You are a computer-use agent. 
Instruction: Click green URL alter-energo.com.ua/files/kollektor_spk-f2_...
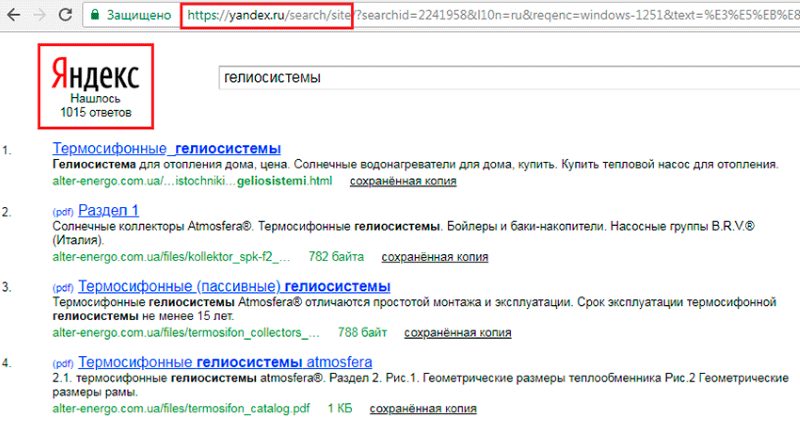[171, 257]
